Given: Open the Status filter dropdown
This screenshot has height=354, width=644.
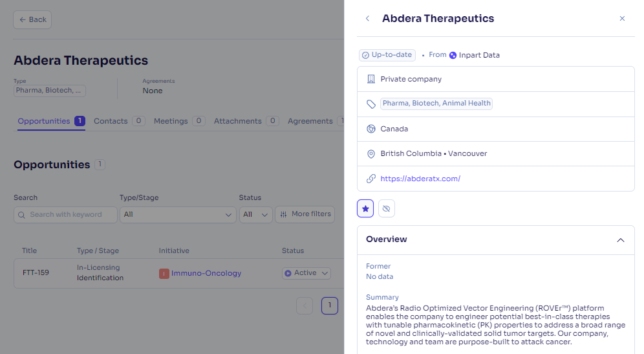Looking at the screenshot, I should click(255, 215).
